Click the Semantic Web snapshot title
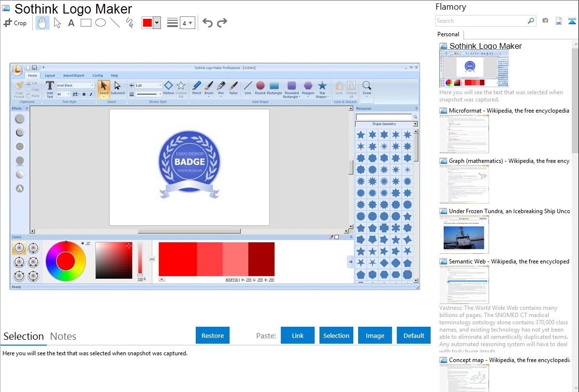This screenshot has width=579, height=392. click(x=509, y=261)
